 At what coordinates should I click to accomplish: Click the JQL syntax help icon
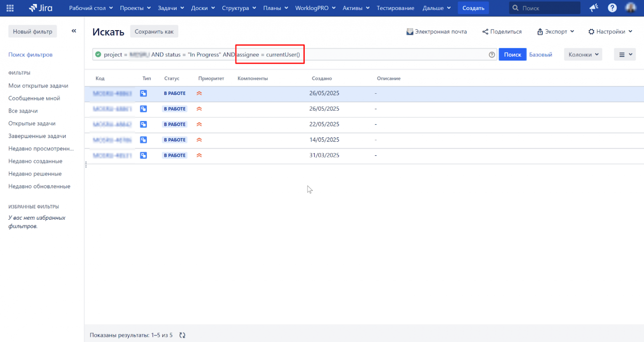click(x=491, y=54)
